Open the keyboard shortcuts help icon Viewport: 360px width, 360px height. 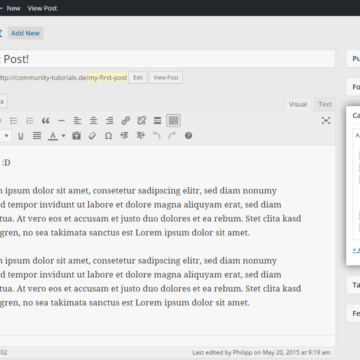tap(188, 136)
